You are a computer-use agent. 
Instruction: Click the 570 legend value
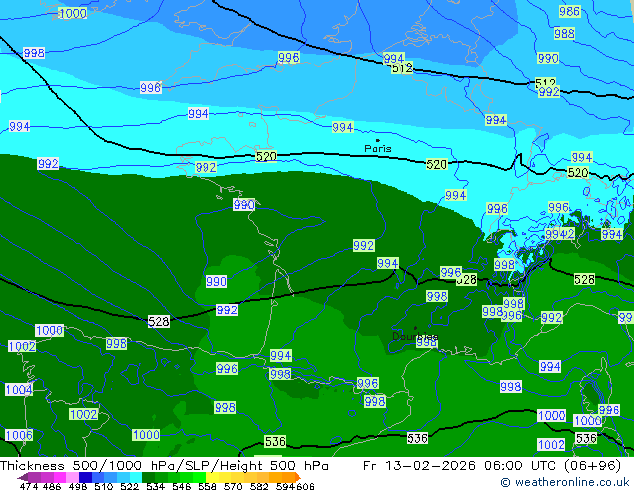click(233, 486)
